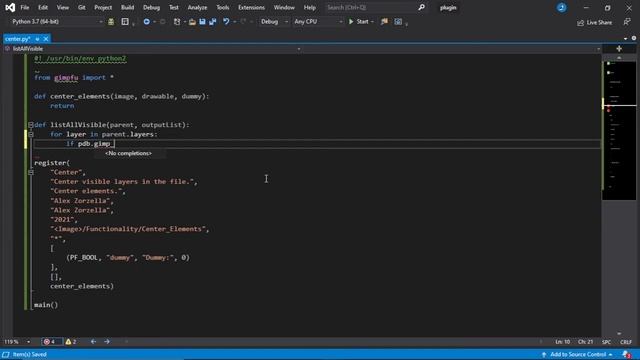Click the search magnifier icon
Screen dimensions: 640x360
tap(422, 7)
